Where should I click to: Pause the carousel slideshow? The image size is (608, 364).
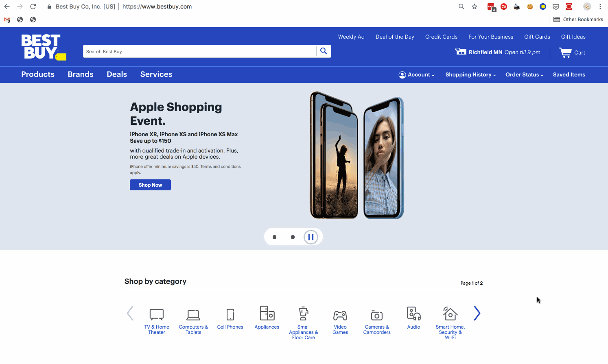[x=311, y=237]
